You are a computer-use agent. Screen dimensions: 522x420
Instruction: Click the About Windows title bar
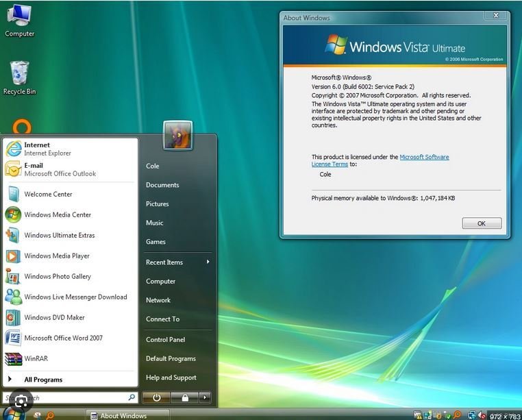383,18
